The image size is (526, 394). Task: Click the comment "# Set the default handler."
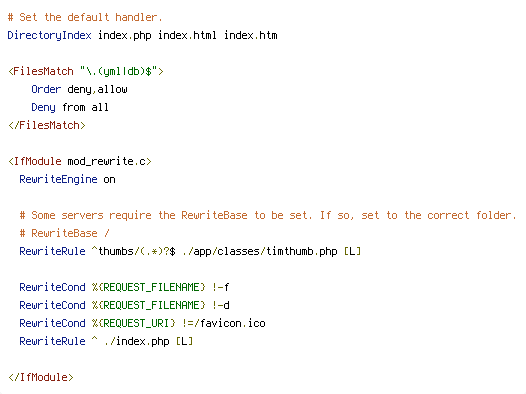coord(85,17)
